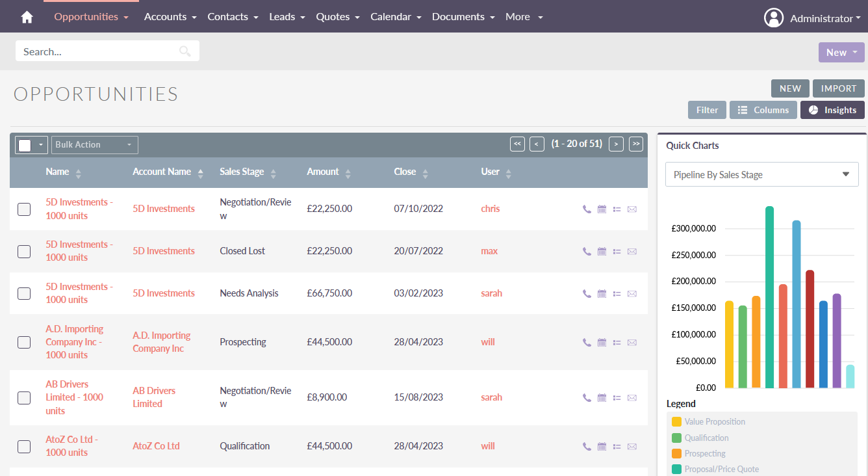Toggle the Insights panel button

pyautogui.click(x=832, y=110)
